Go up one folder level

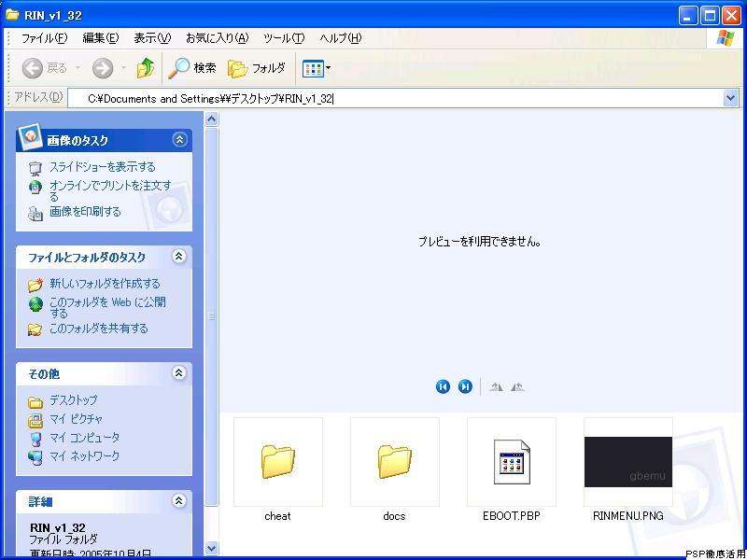coord(146,68)
